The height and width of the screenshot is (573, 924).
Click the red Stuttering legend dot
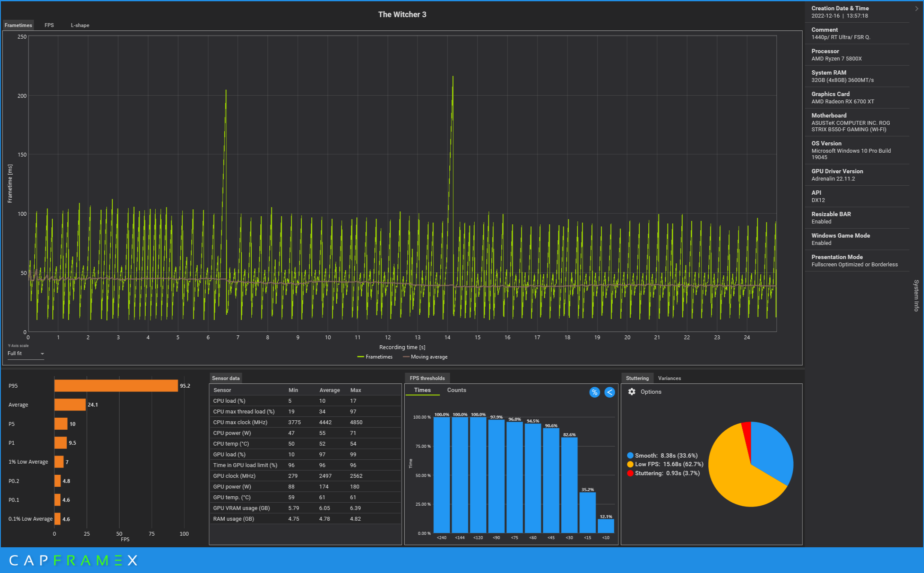click(630, 473)
